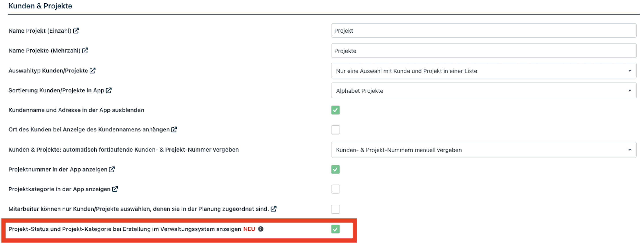Click link icon beside Sortierung Kunden/Projekte in App
644x250 pixels.
click(109, 90)
